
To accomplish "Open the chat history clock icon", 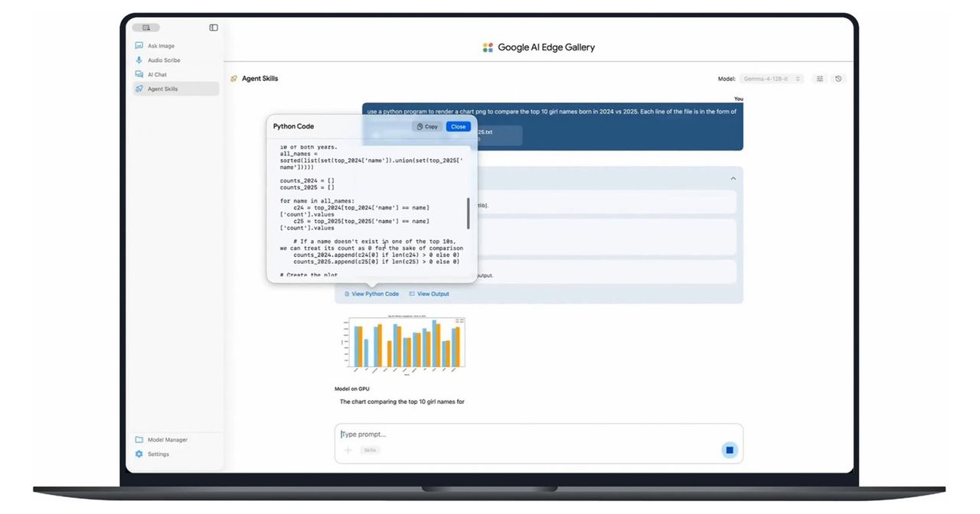I will tap(838, 79).
